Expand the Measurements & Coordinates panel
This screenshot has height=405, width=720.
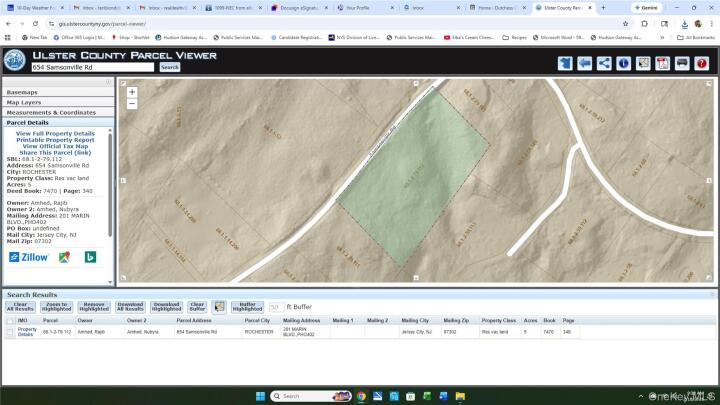coord(58,112)
